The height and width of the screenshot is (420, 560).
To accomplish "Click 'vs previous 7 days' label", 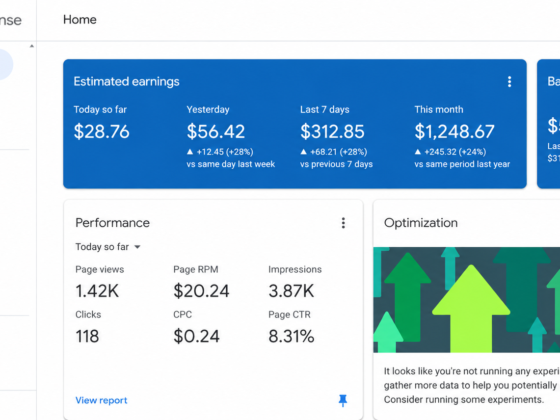I will [336, 164].
